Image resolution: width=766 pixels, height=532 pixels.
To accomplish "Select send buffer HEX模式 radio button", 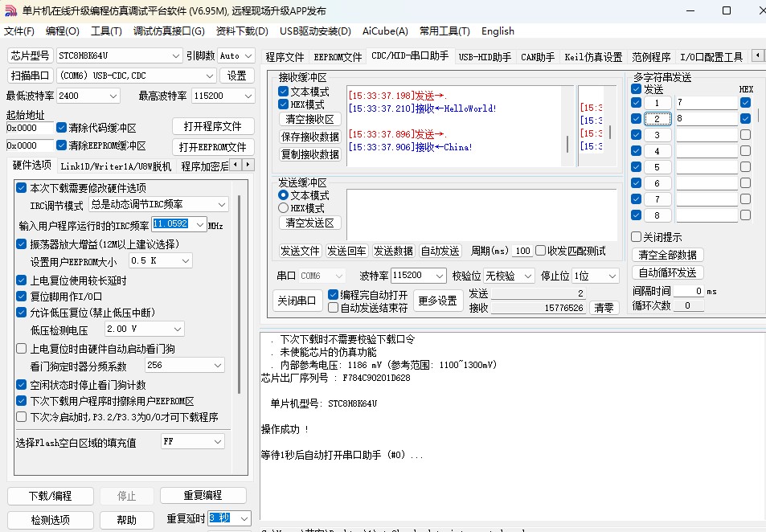I will [x=284, y=208].
